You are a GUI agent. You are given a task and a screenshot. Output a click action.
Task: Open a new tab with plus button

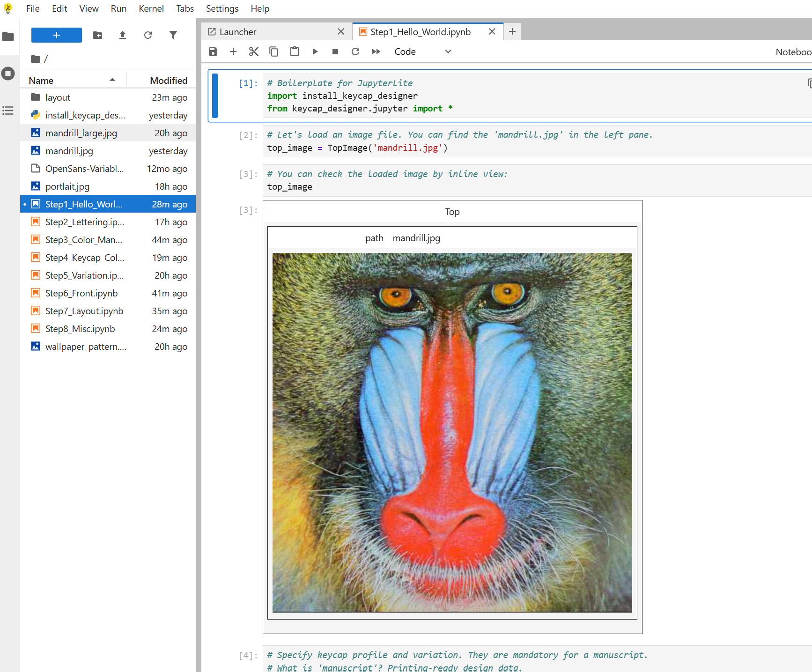[512, 31]
